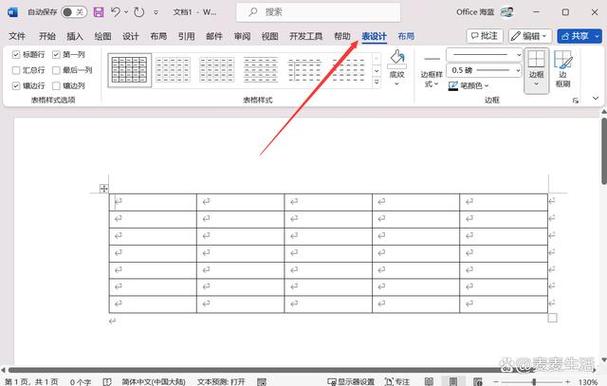The width and height of the screenshot is (607, 386).
Task: Enable the 镶边列 checkbox
Action: click(56, 86)
